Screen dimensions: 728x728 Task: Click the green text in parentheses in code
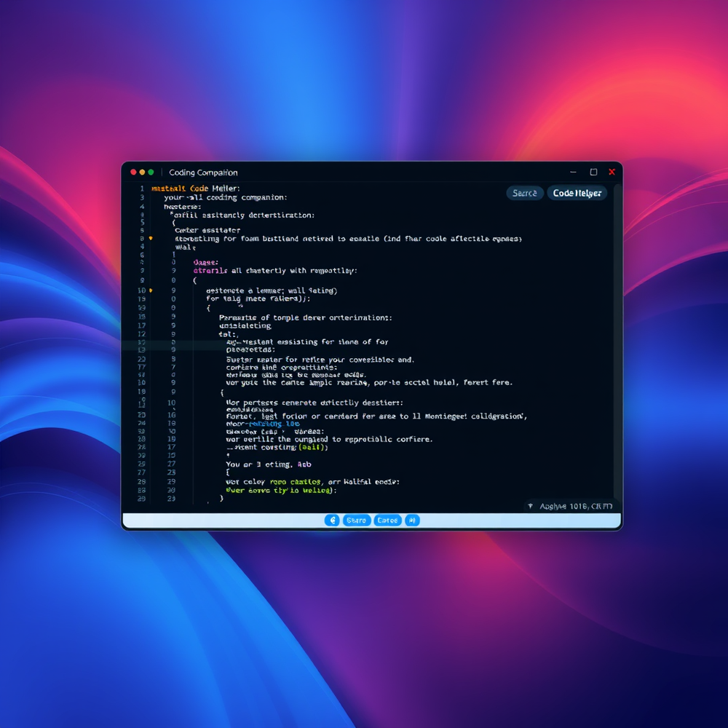click(x=314, y=448)
